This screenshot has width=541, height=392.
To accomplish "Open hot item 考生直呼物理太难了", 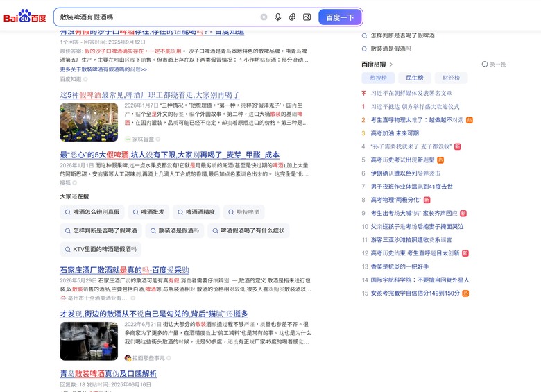I will [417, 120].
